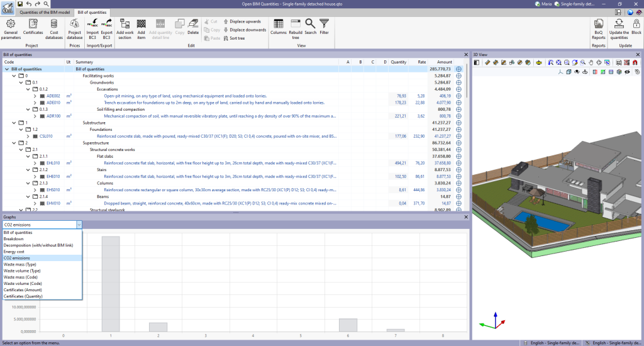Select the hand pan tool in 3D View

click(x=591, y=62)
